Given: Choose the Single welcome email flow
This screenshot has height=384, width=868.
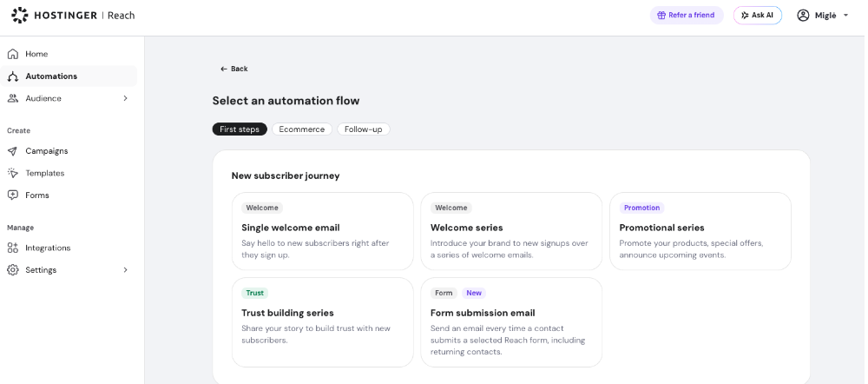Looking at the screenshot, I should (323, 231).
